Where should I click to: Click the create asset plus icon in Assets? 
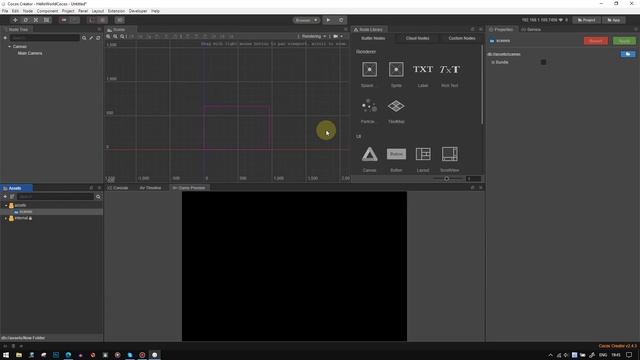click(x=5, y=197)
